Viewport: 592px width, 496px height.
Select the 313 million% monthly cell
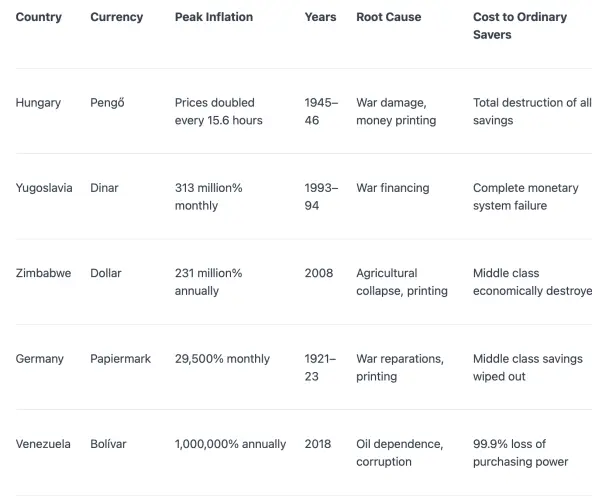(x=208, y=197)
